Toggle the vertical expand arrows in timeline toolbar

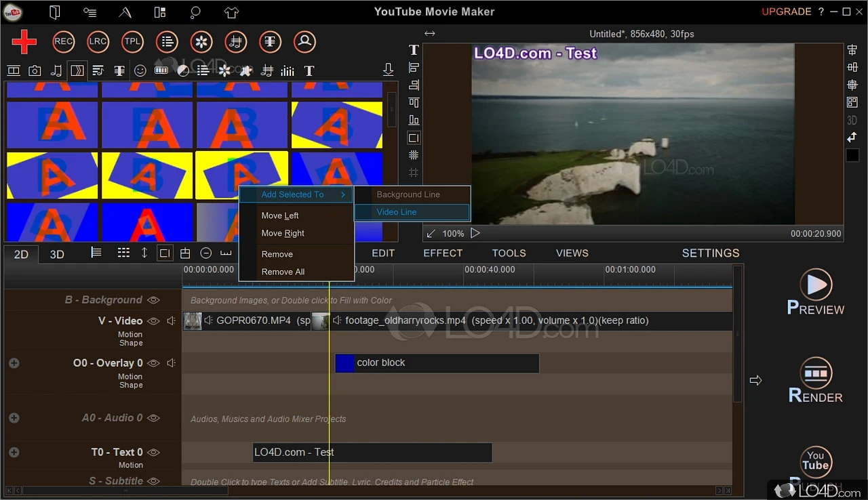click(144, 253)
